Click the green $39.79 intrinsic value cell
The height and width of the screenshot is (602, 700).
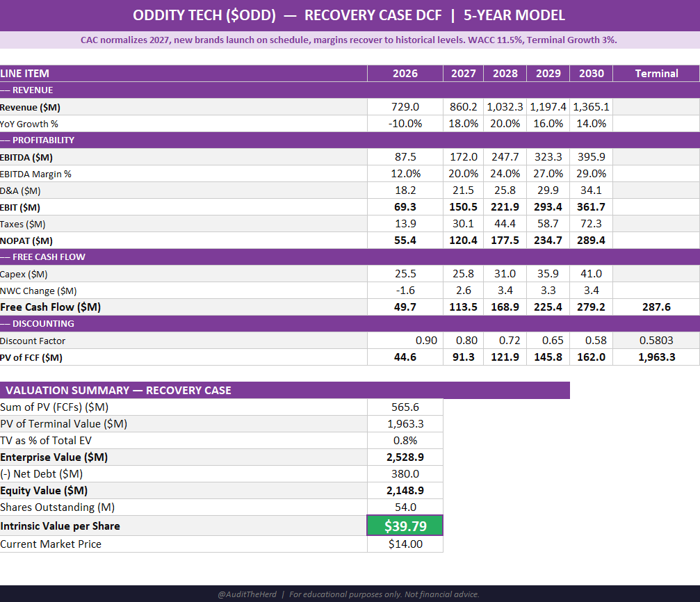pos(405,526)
